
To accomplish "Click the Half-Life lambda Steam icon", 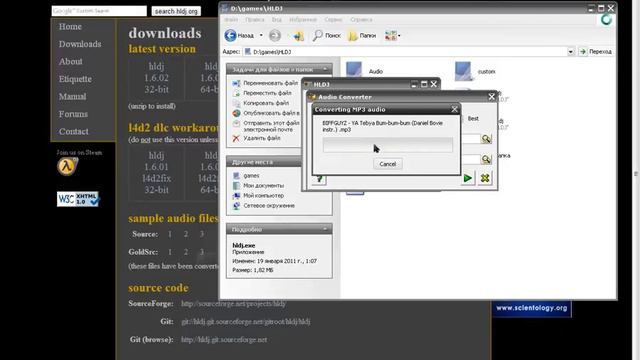I will pos(67,167).
